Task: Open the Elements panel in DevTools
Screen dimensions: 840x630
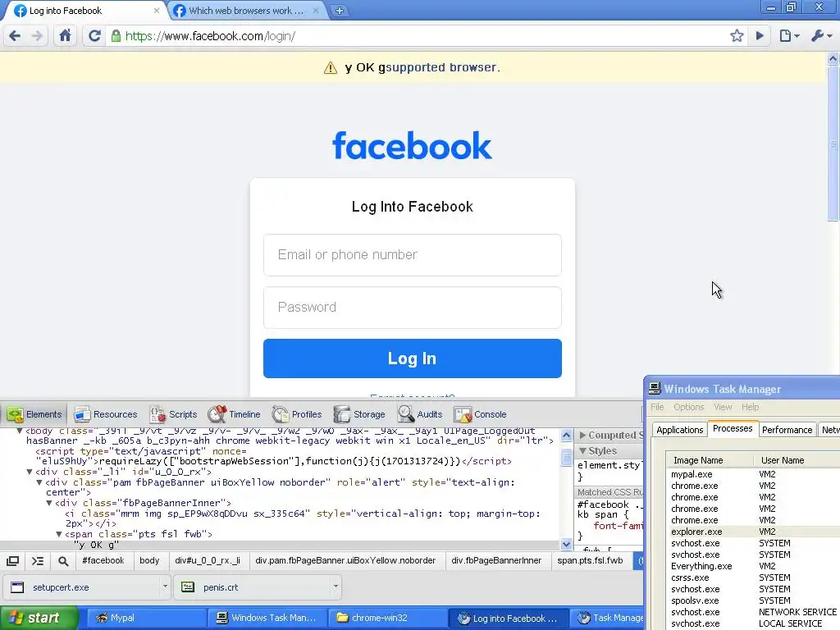Action: pyautogui.click(x=34, y=414)
